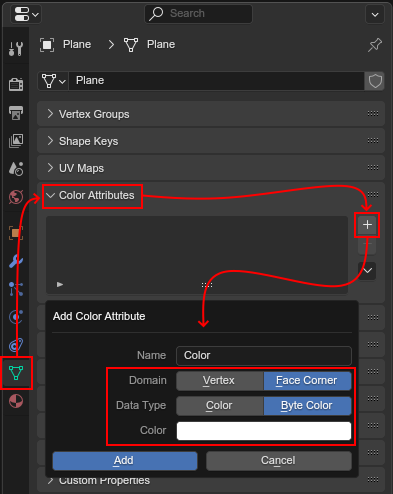Open the Object Data properties tab
This screenshot has width=393, height=494.
point(16,373)
